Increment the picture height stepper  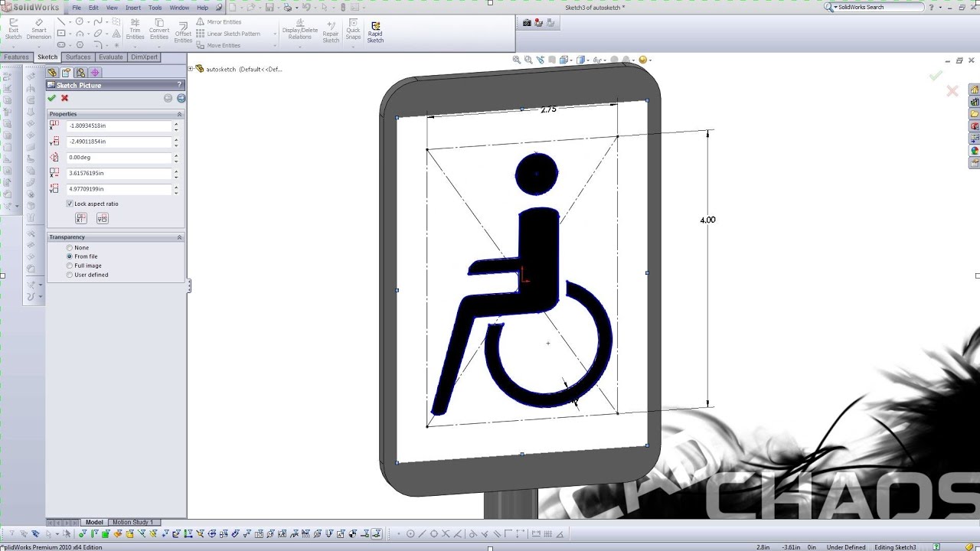coord(176,187)
